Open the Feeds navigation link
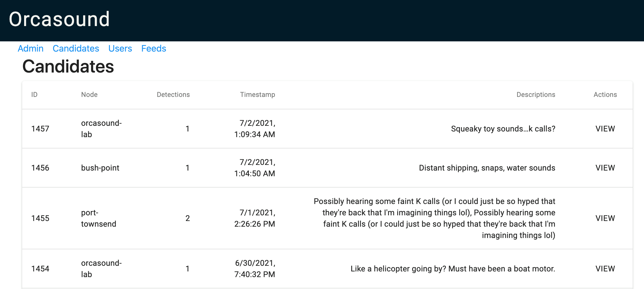Screen dimensions: 644x289 pyautogui.click(x=153, y=48)
